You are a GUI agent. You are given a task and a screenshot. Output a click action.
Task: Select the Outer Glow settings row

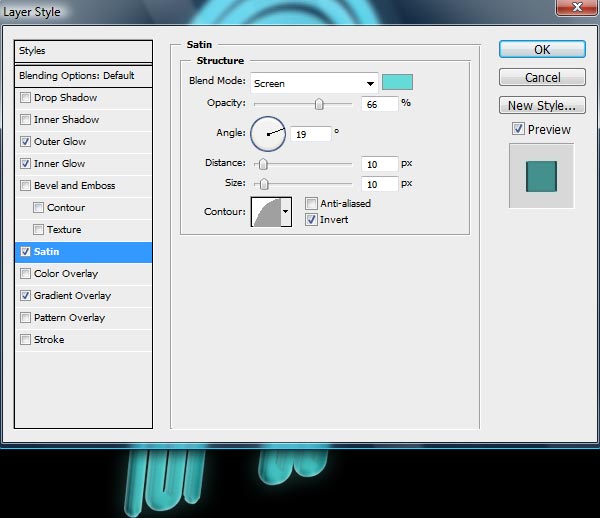pyautogui.click(x=83, y=142)
